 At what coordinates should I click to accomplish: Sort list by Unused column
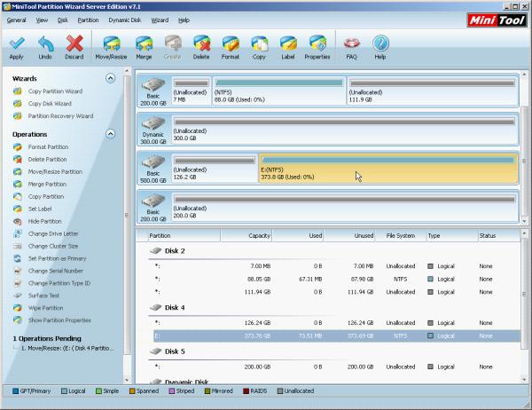[x=349, y=235]
